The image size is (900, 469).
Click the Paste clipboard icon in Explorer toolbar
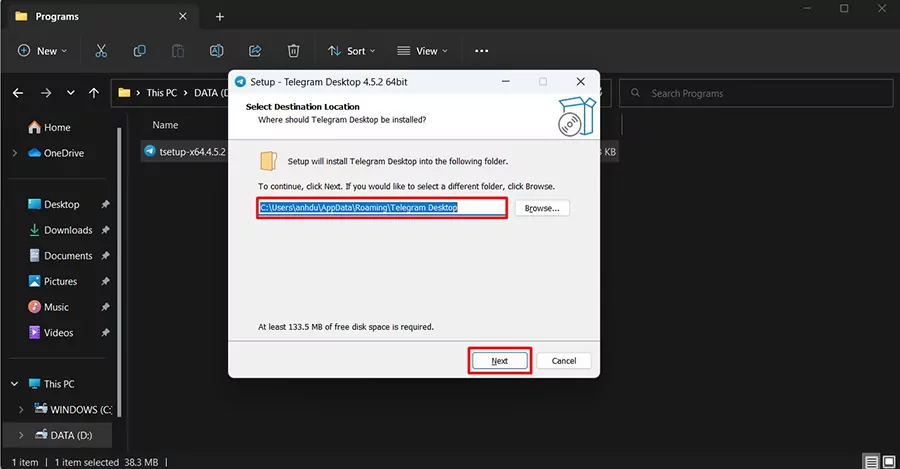click(178, 51)
